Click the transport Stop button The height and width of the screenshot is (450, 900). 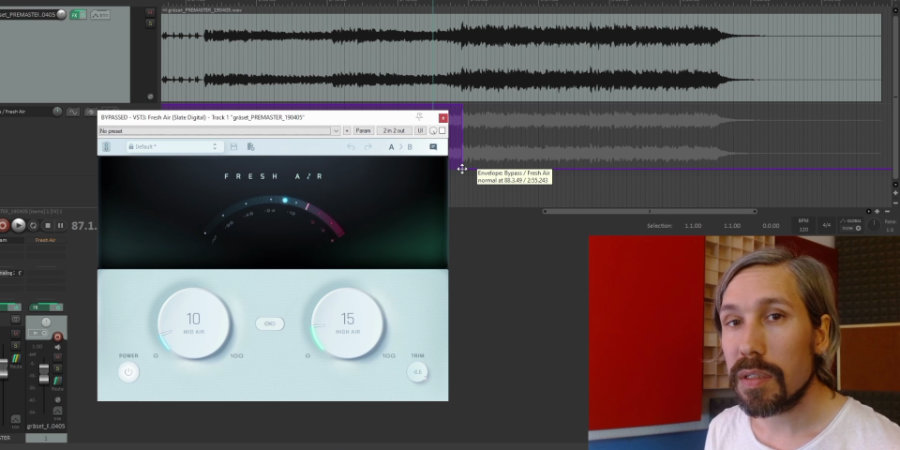pos(48,226)
